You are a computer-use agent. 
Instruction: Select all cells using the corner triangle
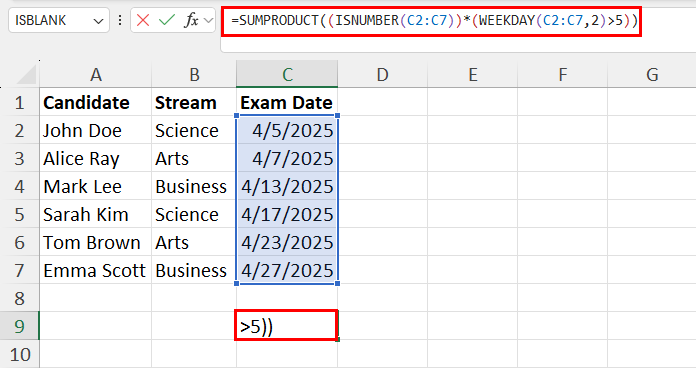pos(26,75)
